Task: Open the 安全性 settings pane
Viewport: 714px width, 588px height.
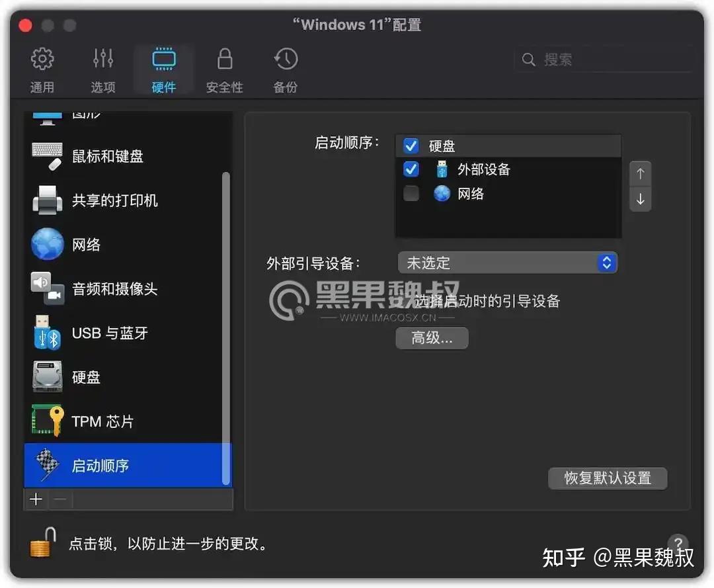Action: (x=224, y=68)
